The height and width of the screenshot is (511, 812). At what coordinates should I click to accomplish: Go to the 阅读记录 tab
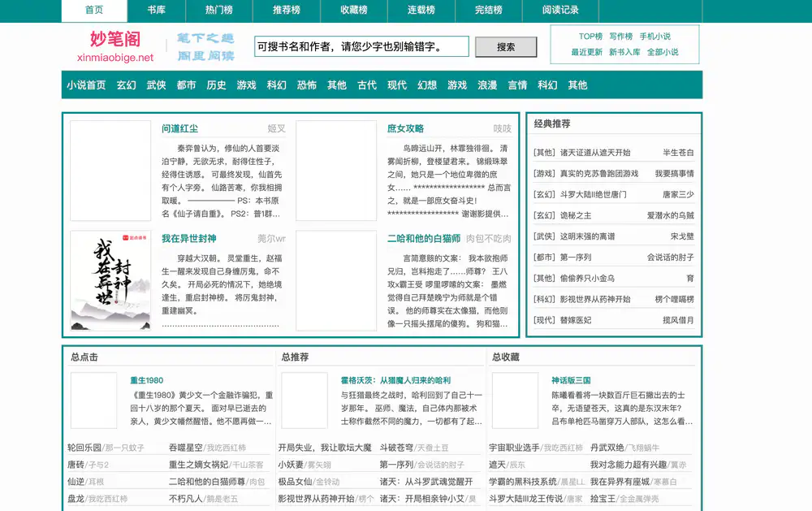560,10
